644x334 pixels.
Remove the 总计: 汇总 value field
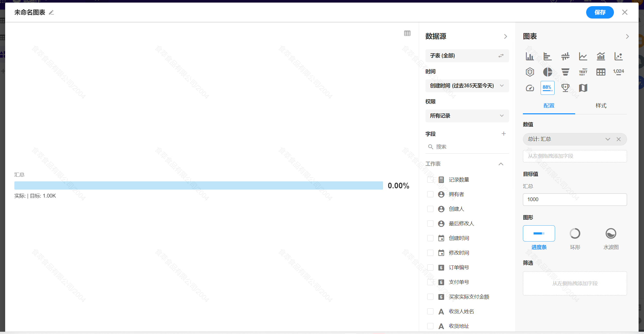coord(619,139)
